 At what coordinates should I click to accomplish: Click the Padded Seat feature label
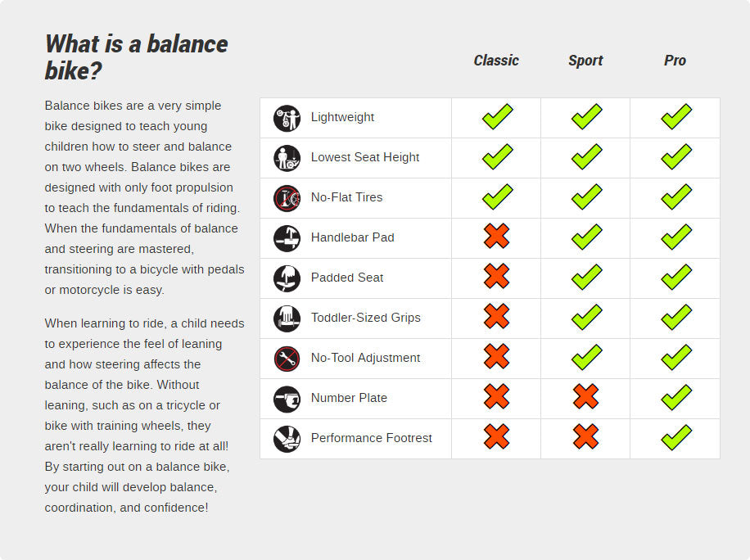pyautogui.click(x=347, y=278)
